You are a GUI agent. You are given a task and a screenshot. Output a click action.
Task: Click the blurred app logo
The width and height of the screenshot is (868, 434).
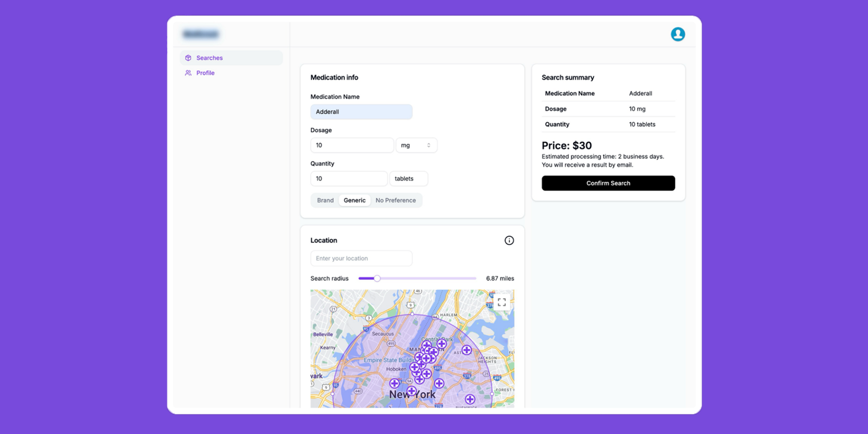click(201, 34)
